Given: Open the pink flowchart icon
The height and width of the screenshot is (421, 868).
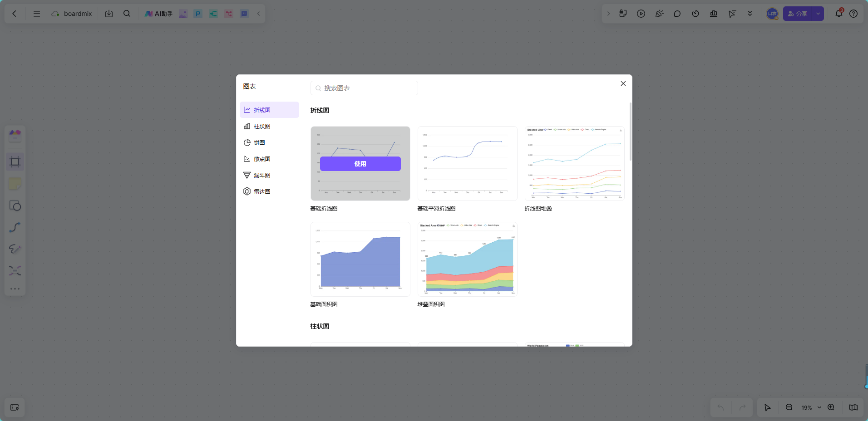Looking at the screenshot, I should [229, 14].
